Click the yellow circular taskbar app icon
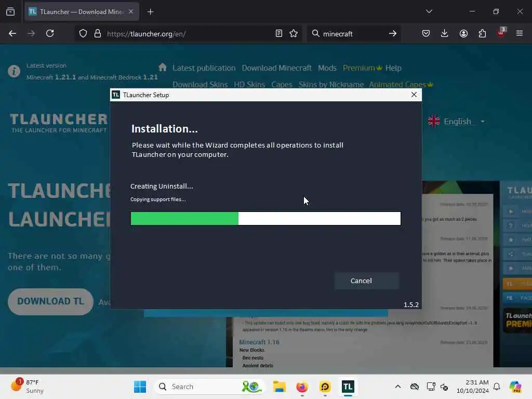 tap(325, 387)
